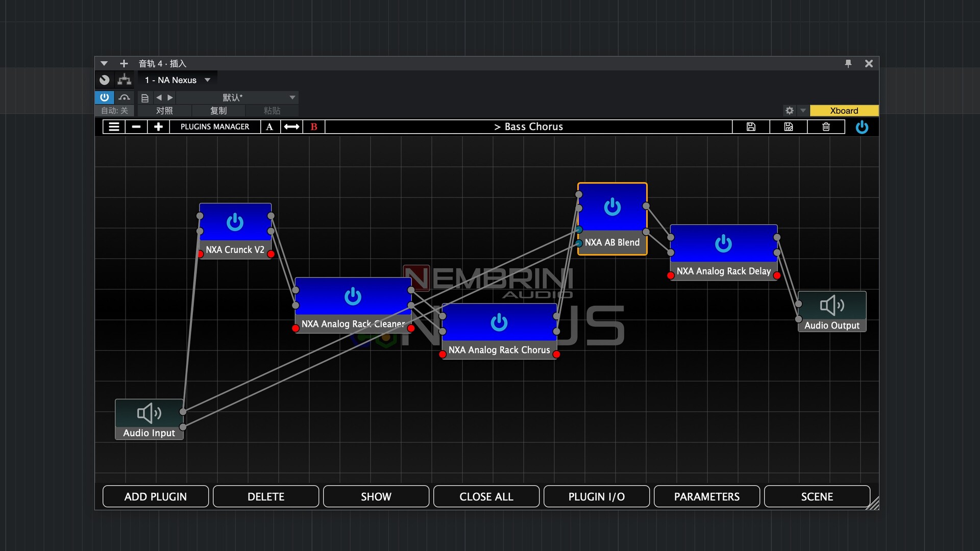Select the NXA Crunck V2 label
The width and height of the screenshot is (980, 551).
(x=235, y=250)
